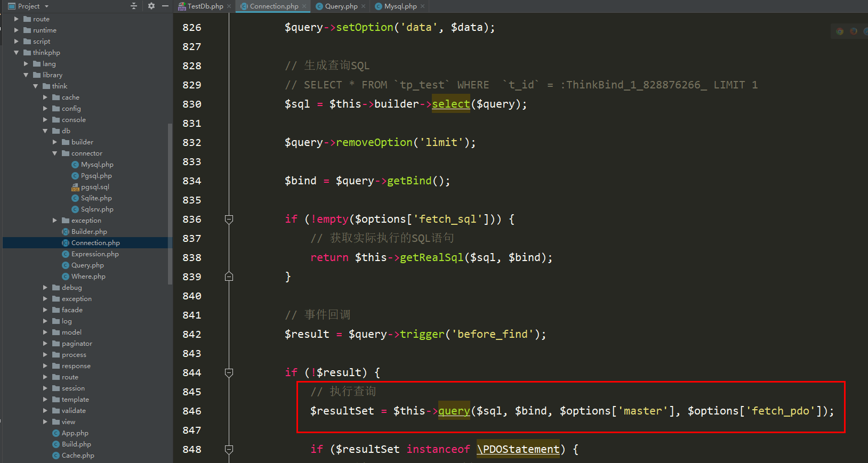Hide the Project tool window
The width and height of the screenshot is (868, 463).
pyautogui.click(x=165, y=6)
